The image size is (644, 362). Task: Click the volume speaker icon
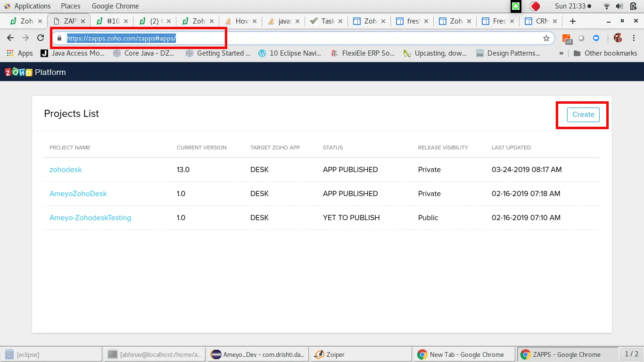[x=619, y=6]
